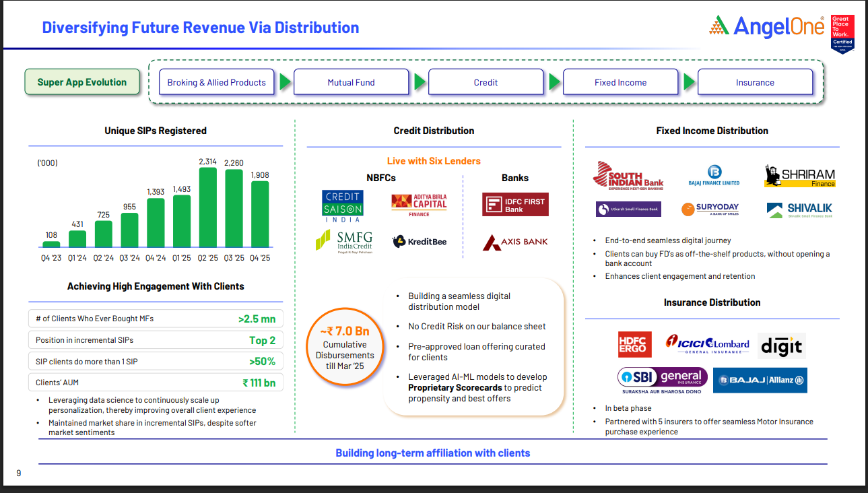868x493 pixels.
Task: Click the Bajaj Allianz logo
Action: (x=760, y=381)
